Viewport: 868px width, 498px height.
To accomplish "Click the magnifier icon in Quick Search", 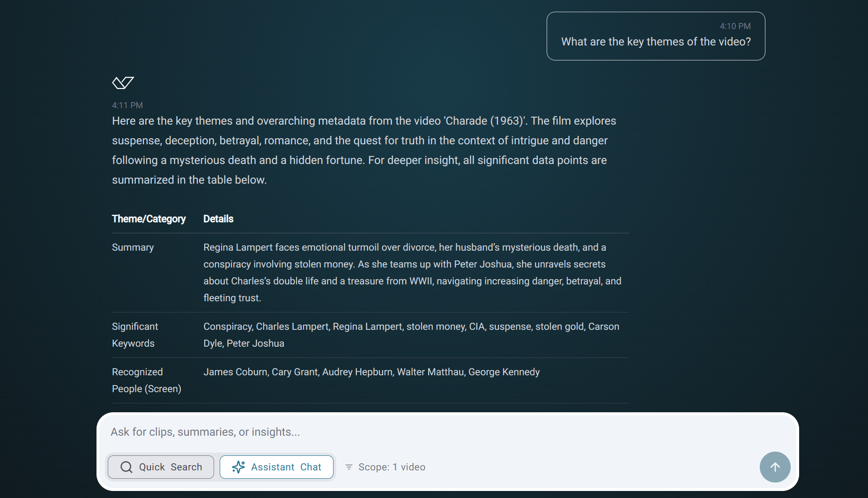I will coord(126,467).
